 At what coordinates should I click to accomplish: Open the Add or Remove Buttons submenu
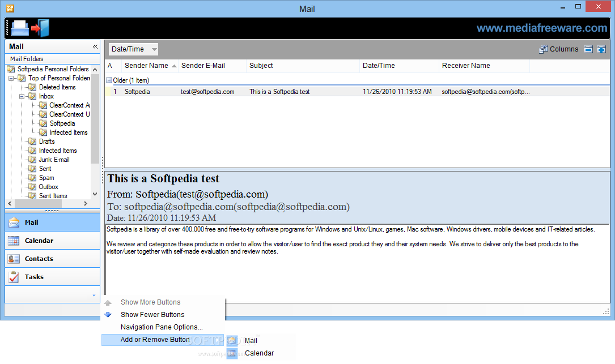pos(163,340)
